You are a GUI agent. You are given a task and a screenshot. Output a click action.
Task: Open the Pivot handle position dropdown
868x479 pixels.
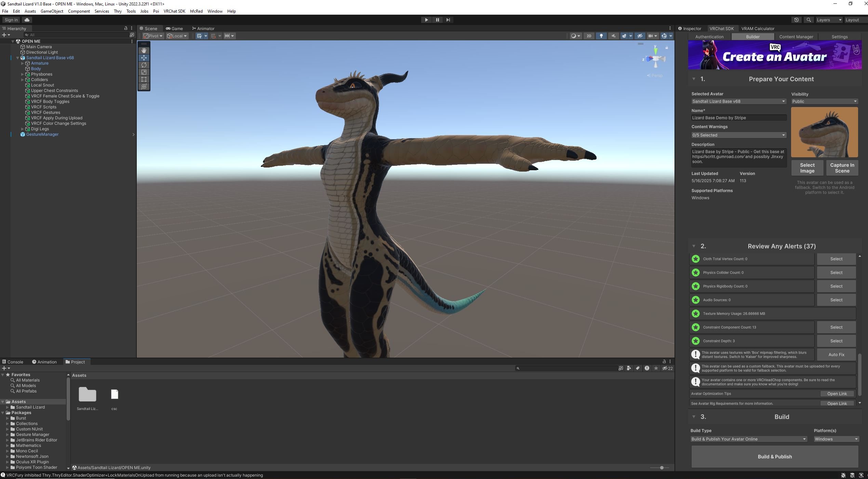(x=153, y=36)
